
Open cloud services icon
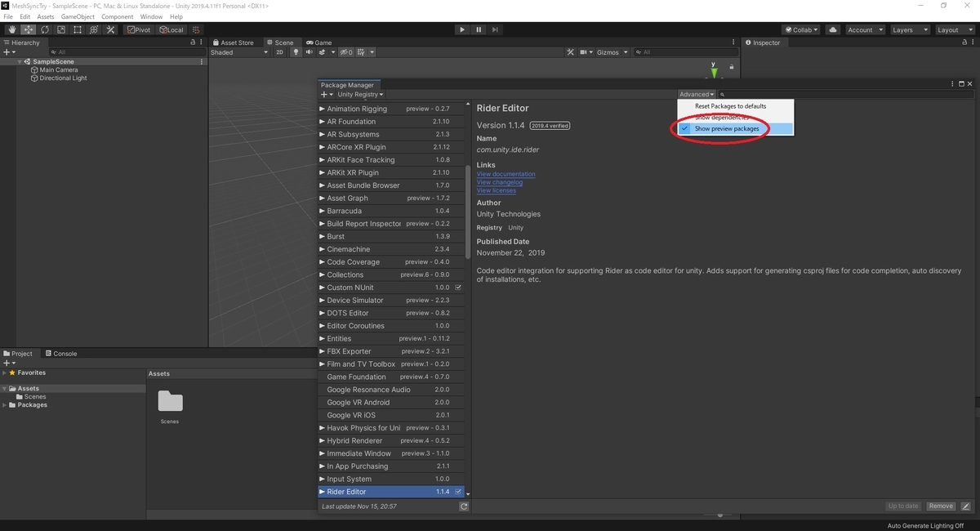click(x=833, y=29)
